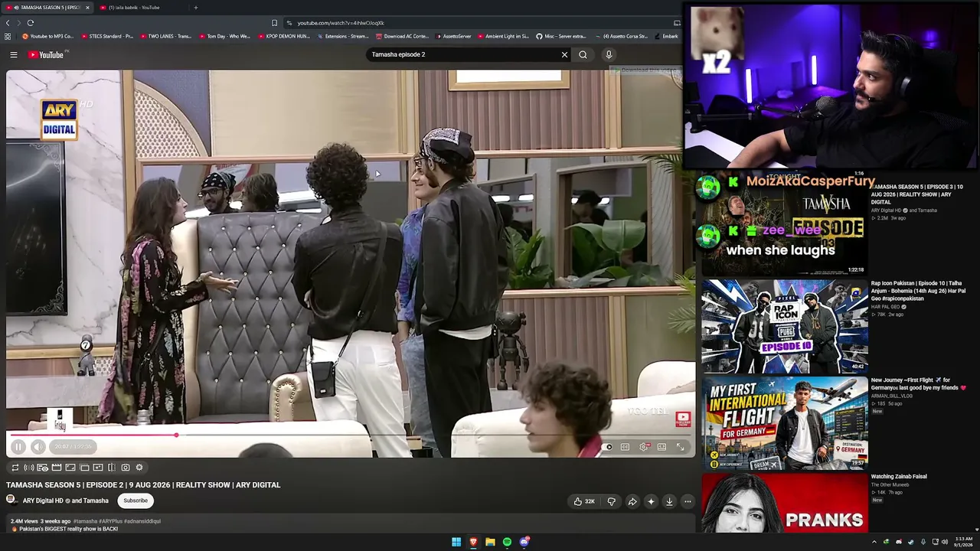Dislike the video

pyautogui.click(x=611, y=501)
